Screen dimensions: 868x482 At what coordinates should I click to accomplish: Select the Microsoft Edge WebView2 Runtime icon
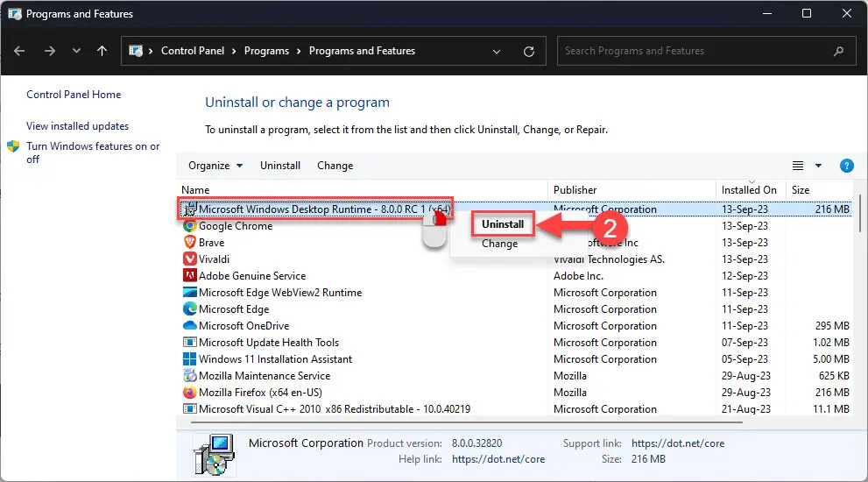pyautogui.click(x=190, y=293)
